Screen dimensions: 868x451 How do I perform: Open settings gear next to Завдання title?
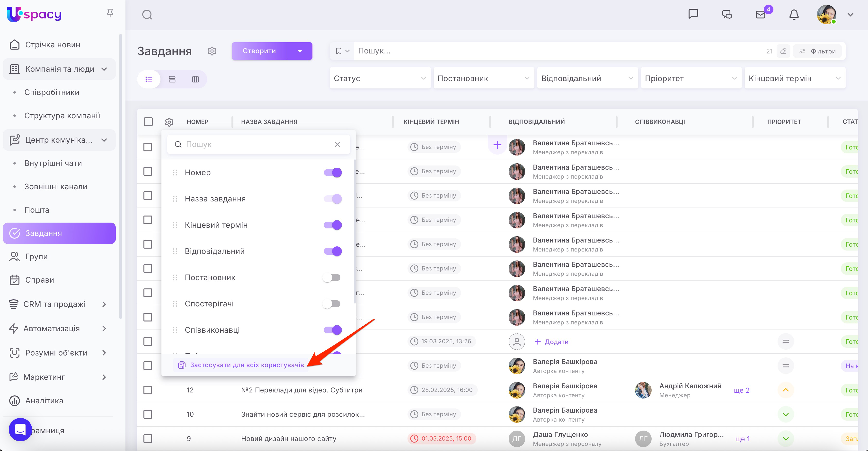[x=212, y=51]
